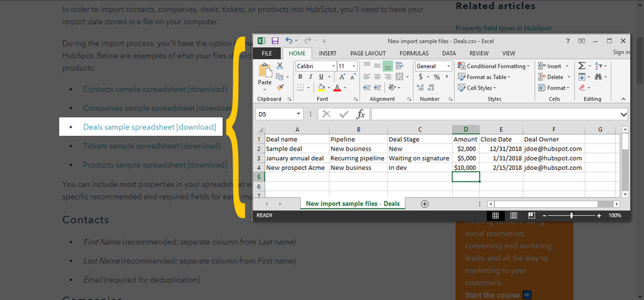Toggle the highlighted Bottom Align button
Screen dimensions: 644x300
[x=387, y=66]
